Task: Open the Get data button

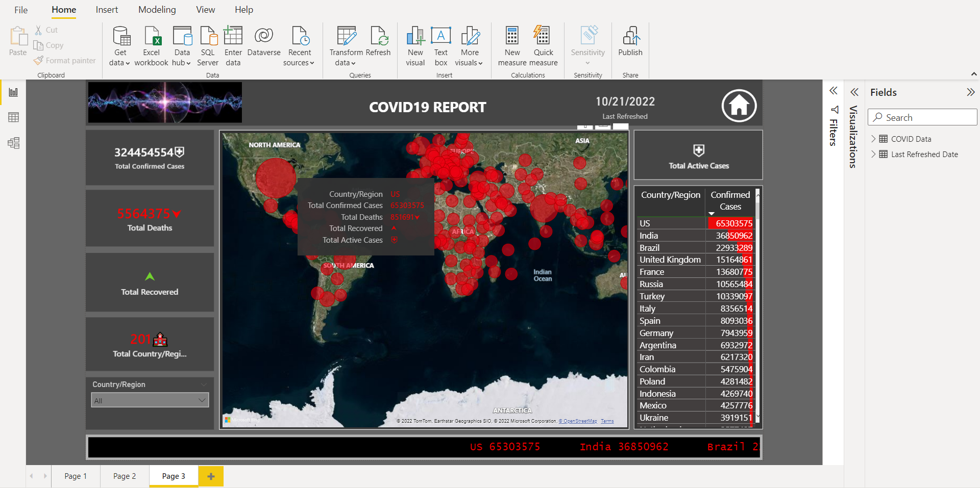Action: 120,46
